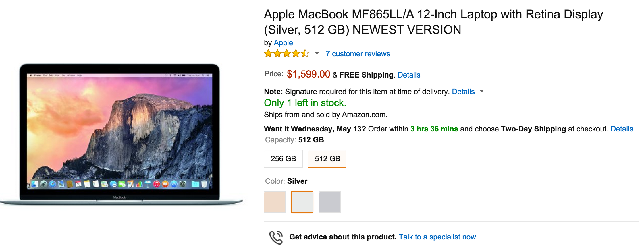Click the Ships from Amazon.com text
Image resolution: width=644 pixels, height=248 pixels.
click(x=325, y=115)
